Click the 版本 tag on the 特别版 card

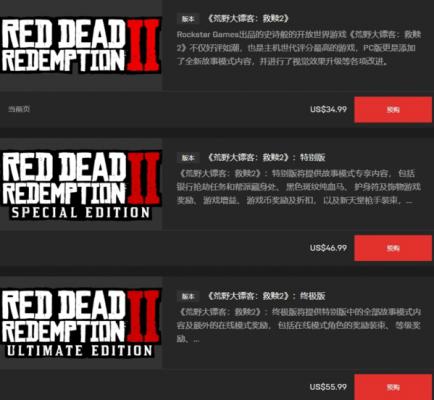pos(188,157)
